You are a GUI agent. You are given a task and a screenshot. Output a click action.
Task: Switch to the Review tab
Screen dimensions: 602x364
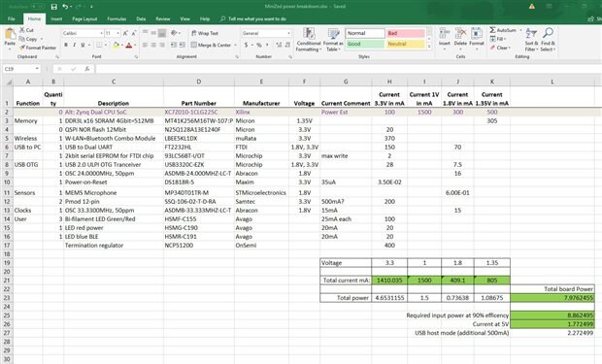(163, 18)
